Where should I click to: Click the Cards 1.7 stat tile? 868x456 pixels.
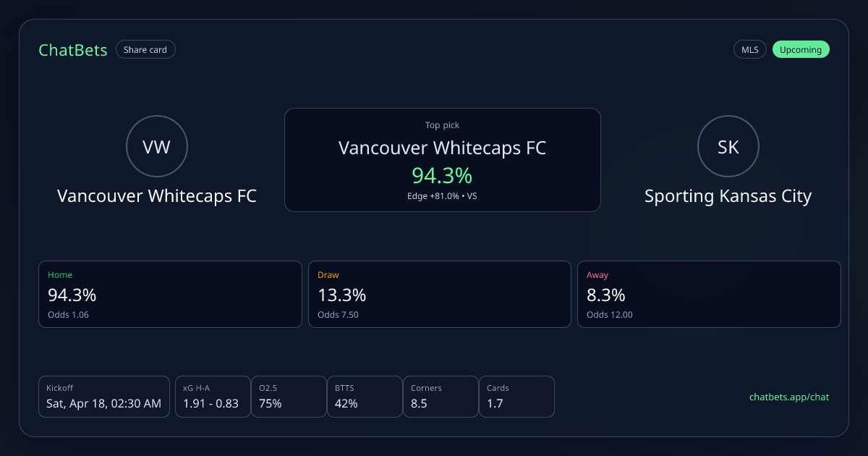[x=516, y=397]
